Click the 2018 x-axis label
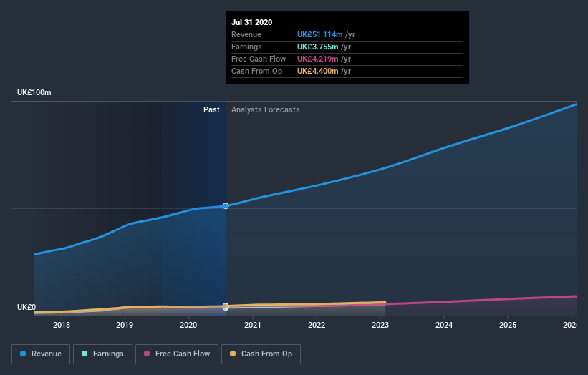This screenshot has height=375, width=588. [62, 325]
